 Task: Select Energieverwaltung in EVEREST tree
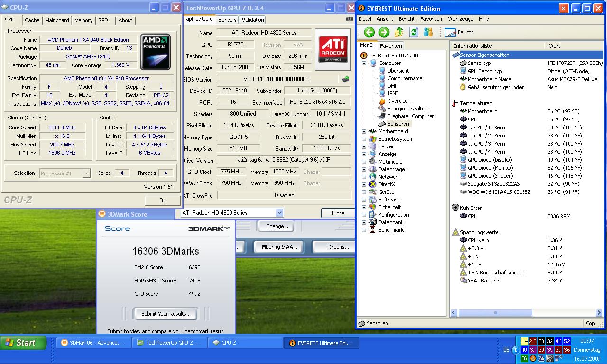tap(404, 109)
